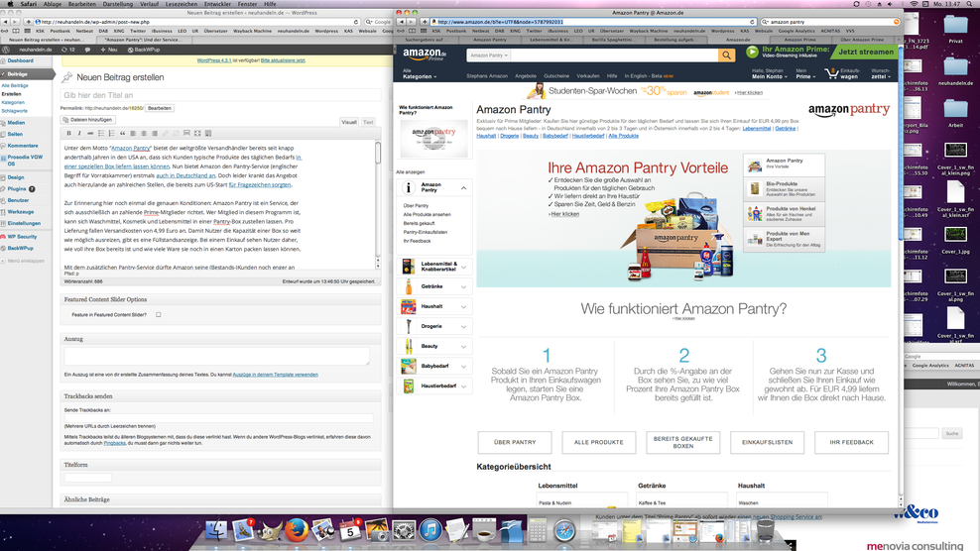Click the Amazon Prime video play icon
980x551 pixels.
[x=752, y=52]
